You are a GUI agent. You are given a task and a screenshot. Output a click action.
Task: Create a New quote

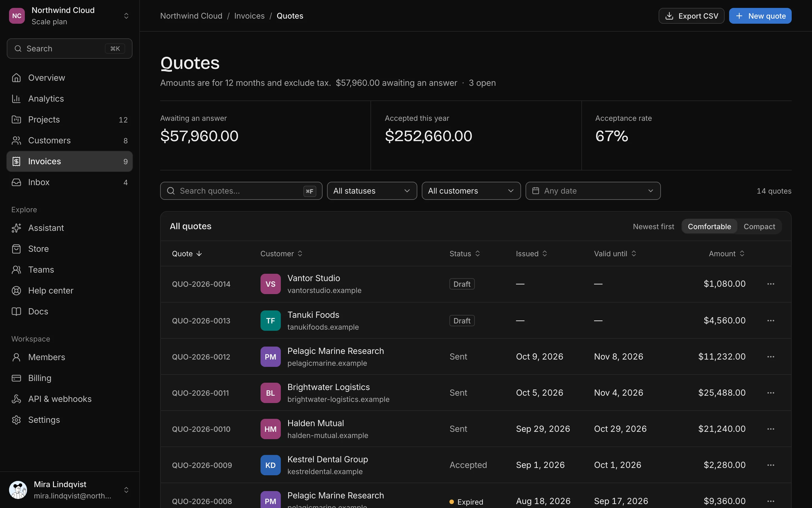760,16
